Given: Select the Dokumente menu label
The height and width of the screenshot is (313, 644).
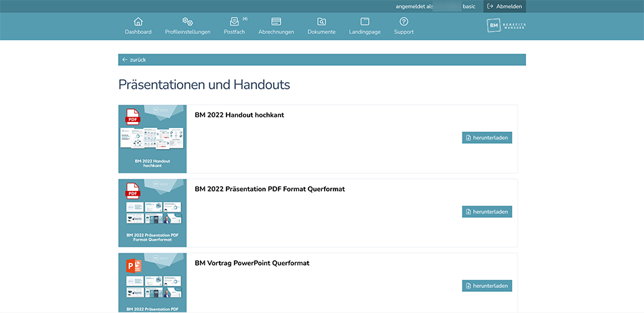Looking at the screenshot, I should click(x=321, y=32).
